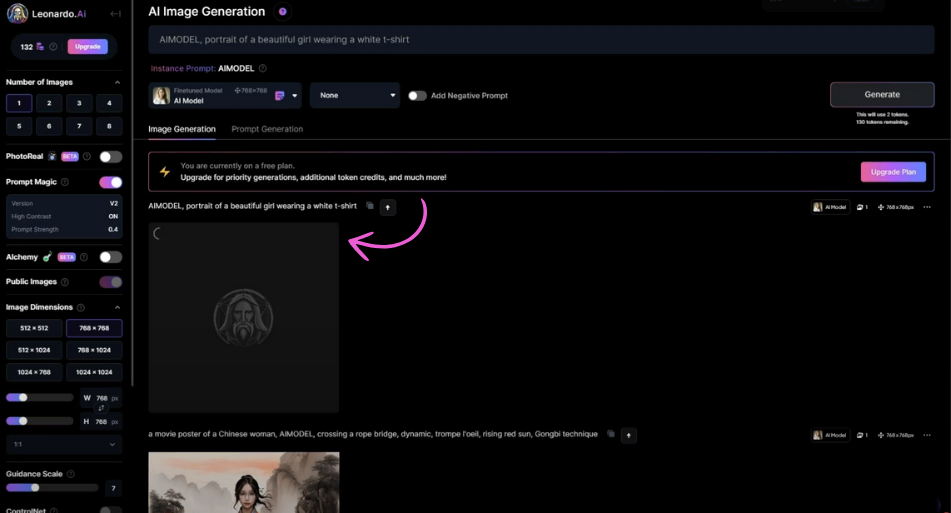This screenshot has width=951, height=513.
Task: Turn off Prompt Magic switch
Action: click(x=110, y=182)
